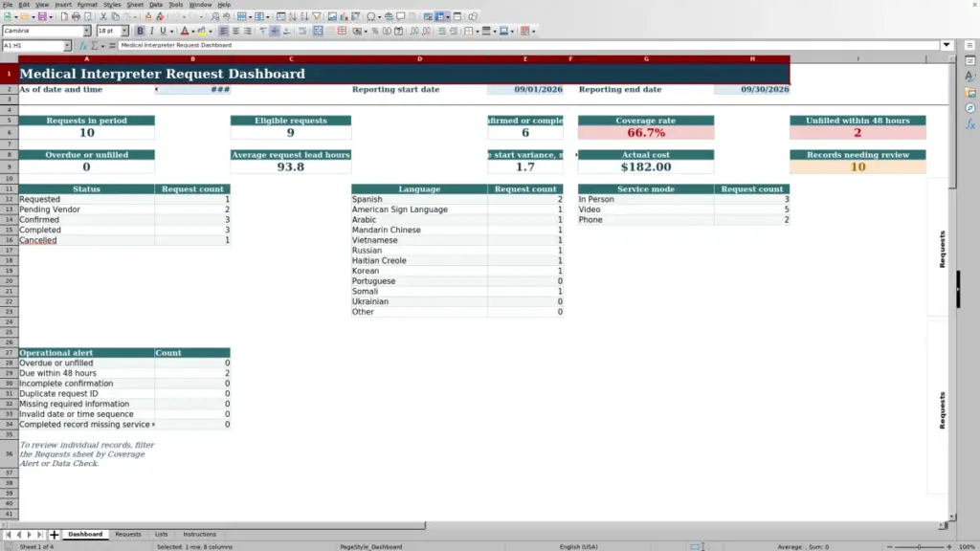Image resolution: width=980 pixels, height=551 pixels.
Task: Open the Borders dropdown arrow
Action: pos(477,31)
